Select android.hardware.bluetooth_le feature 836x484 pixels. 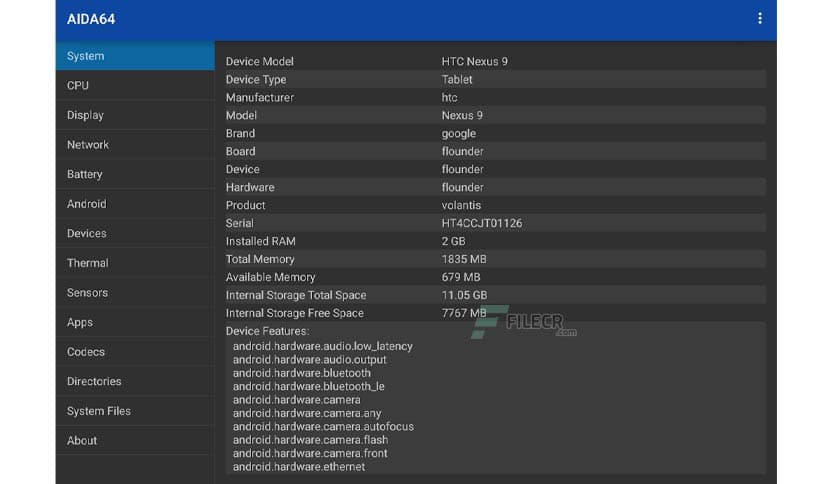[x=309, y=386]
